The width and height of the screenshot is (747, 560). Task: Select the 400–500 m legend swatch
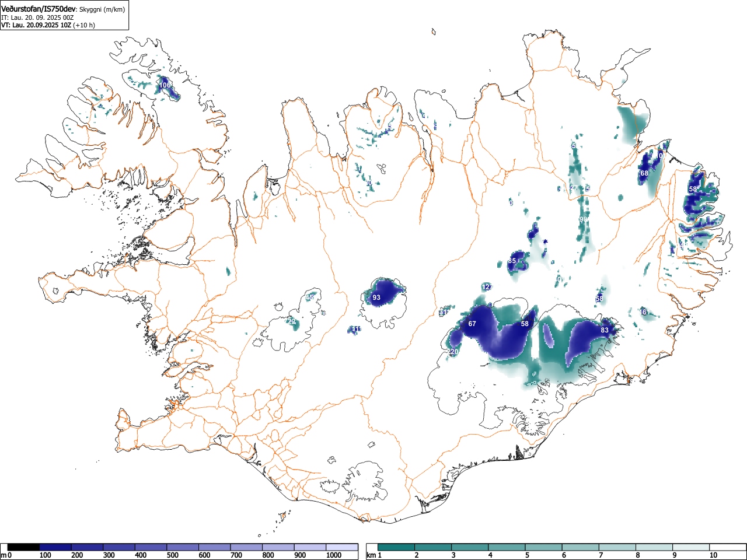click(151, 547)
